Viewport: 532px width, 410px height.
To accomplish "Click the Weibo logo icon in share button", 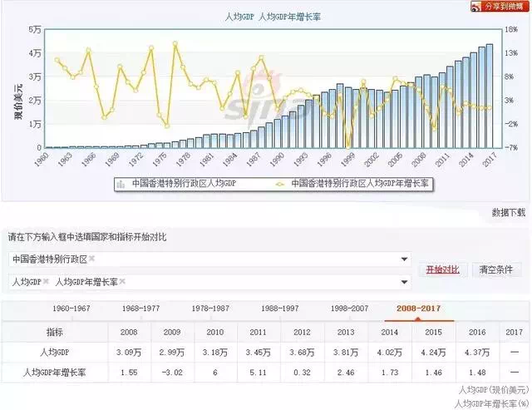I will click(477, 7).
